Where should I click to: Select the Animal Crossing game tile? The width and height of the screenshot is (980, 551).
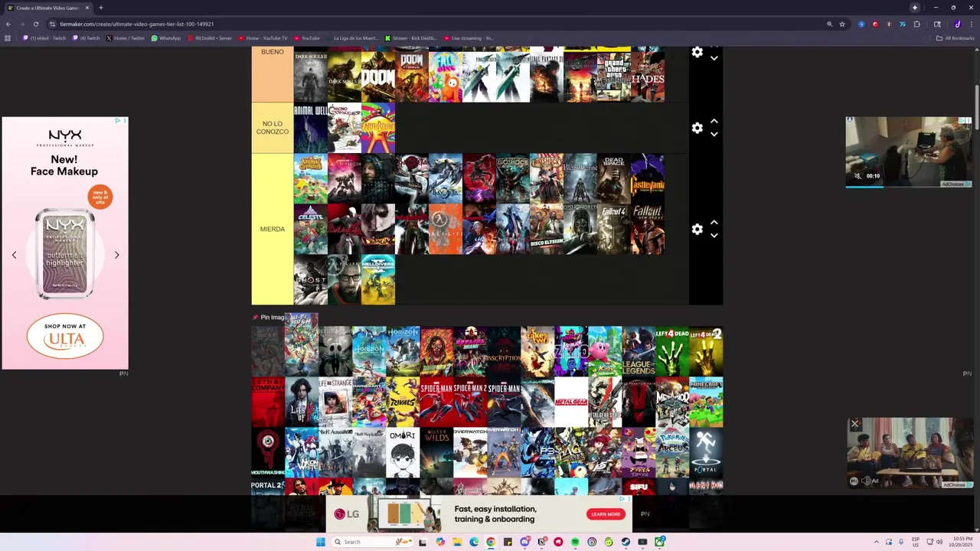point(311,178)
